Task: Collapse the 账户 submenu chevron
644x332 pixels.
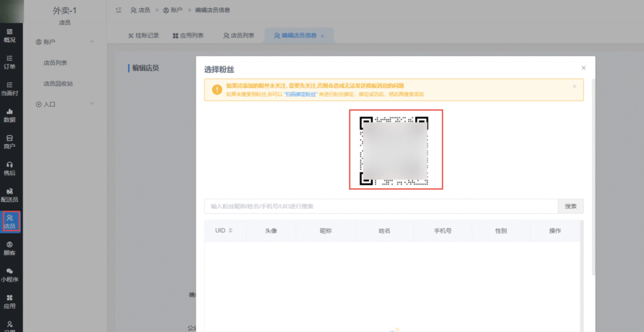Action: [92, 41]
